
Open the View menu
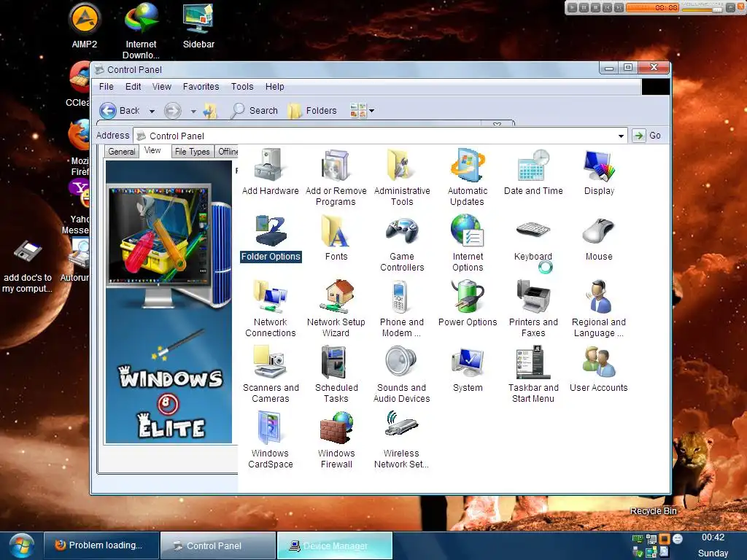point(161,87)
